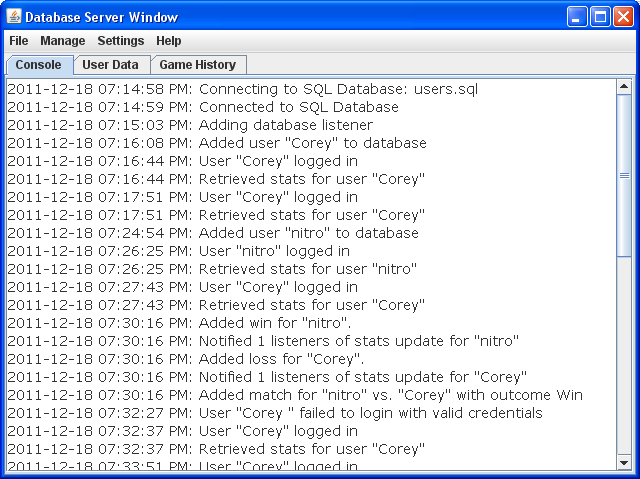Click the Java icon in title bar
Image resolution: width=640 pixels, height=479 pixels.
pos(13,17)
